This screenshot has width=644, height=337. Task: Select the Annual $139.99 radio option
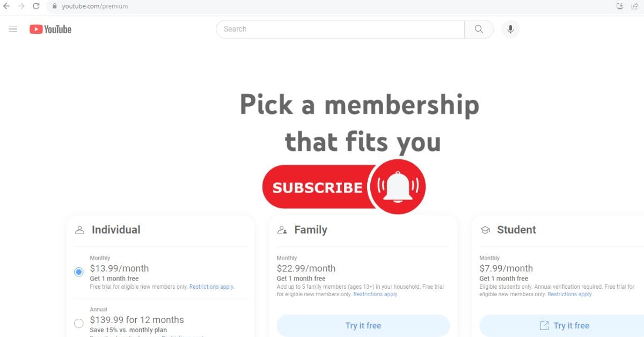tap(79, 323)
